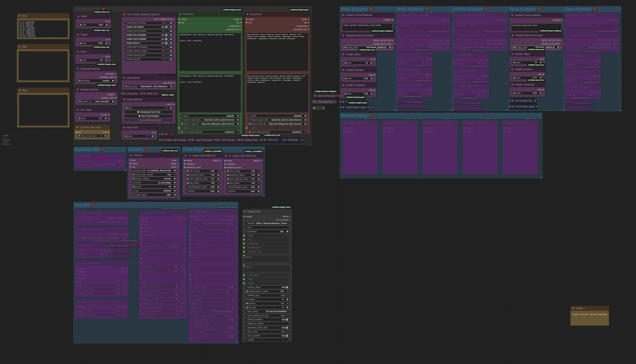Click the pin icon on HiresFix group
Image resolution: width=636 pixels, height=364 pixels.
146,149
